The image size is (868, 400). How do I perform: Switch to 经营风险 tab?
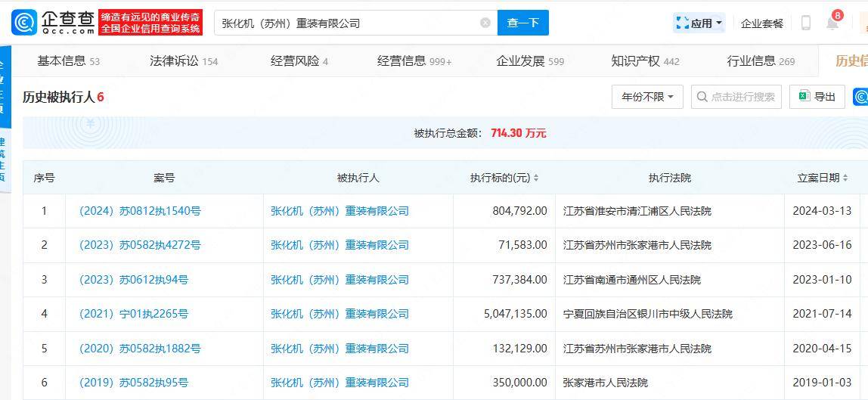299,61
